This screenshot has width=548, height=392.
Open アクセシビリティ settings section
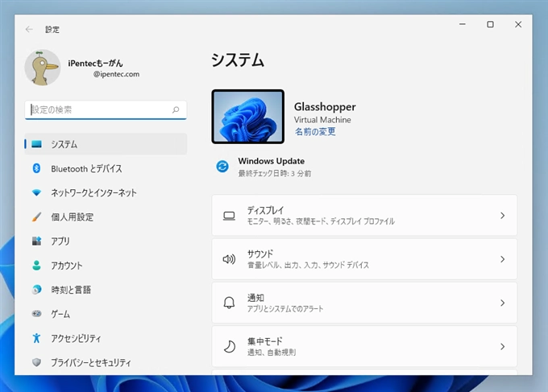click(x=106, y=338)
